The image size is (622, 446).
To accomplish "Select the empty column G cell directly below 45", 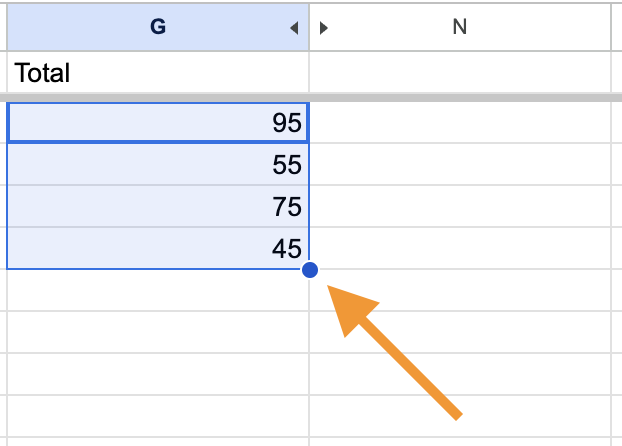I will click(x=157, y=290).
